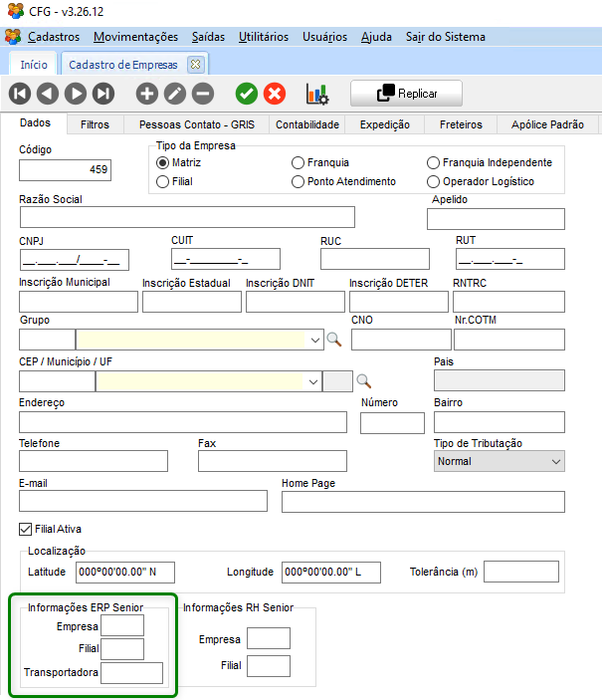Open the Movimentações menu
Image resolution: width=602 pixels, height=700 pixels.
[135, 37]
